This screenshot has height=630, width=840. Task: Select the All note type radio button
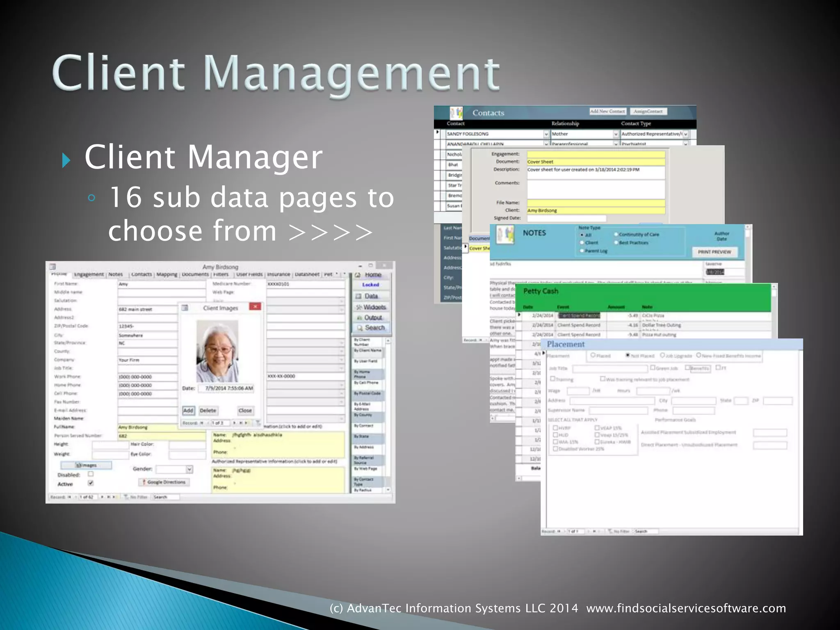[x=582, y=235]
